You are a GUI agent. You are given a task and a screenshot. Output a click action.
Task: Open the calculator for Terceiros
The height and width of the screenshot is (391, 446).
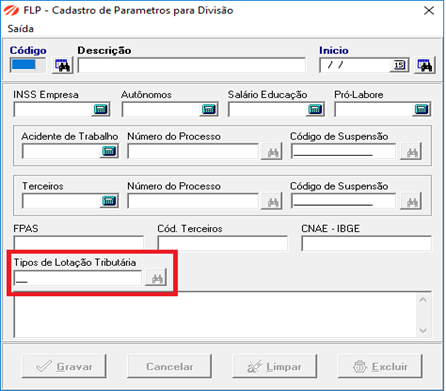pyautogui.click(x=109, y=201)
